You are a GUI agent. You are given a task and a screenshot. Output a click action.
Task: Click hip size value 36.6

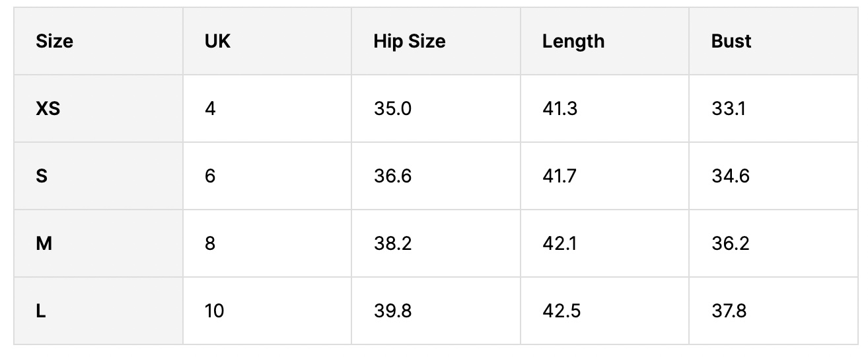click(392, 177)
